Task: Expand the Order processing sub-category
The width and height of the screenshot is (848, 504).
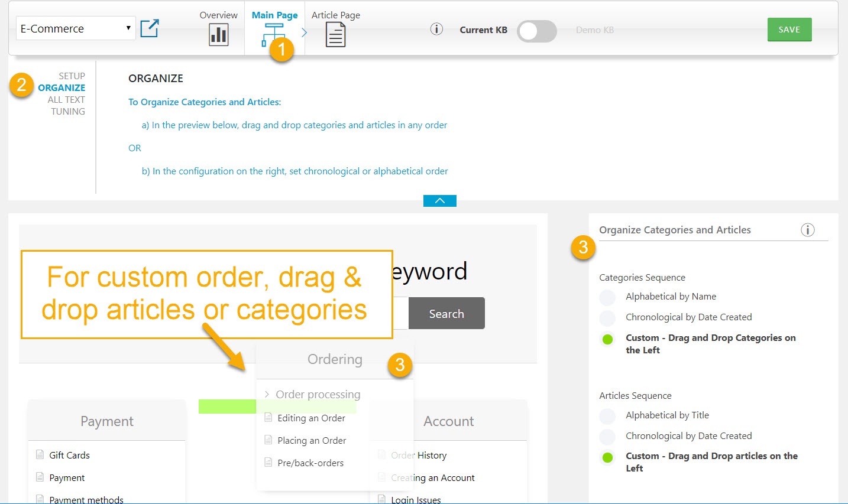Action: (267, 394)
